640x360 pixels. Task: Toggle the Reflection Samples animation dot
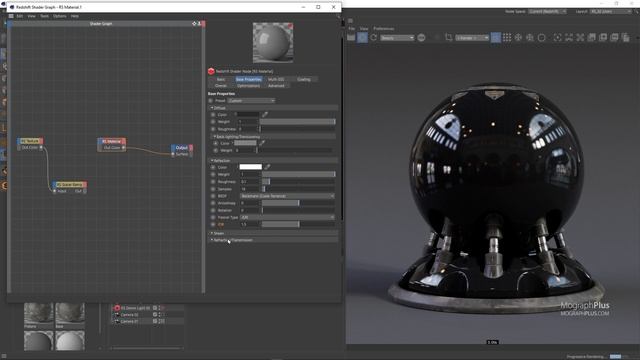tap(213, 189)
